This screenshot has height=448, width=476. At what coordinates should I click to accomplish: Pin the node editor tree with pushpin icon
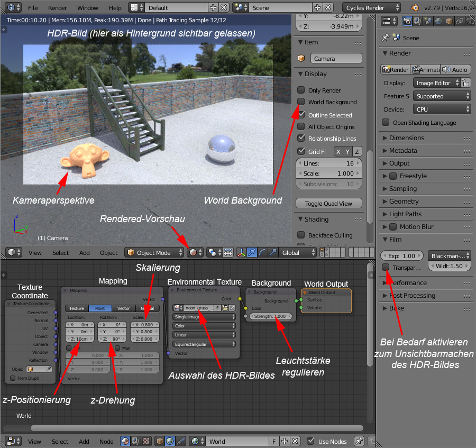[x=359, y=441]
